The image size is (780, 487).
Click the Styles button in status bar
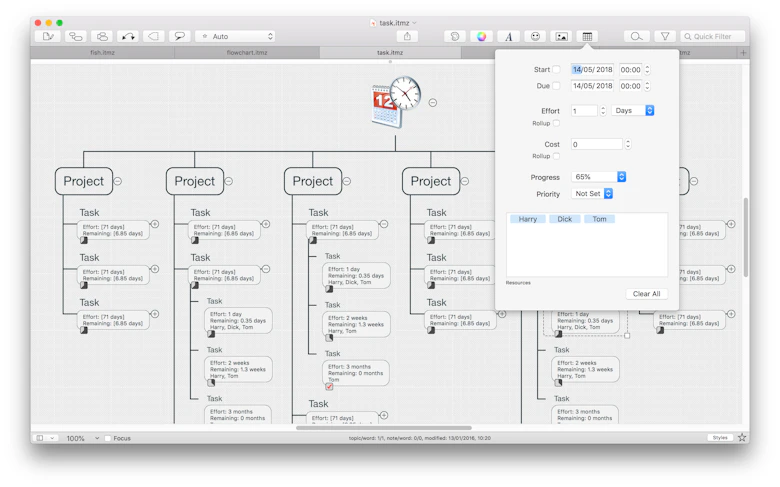coord(719,438)
